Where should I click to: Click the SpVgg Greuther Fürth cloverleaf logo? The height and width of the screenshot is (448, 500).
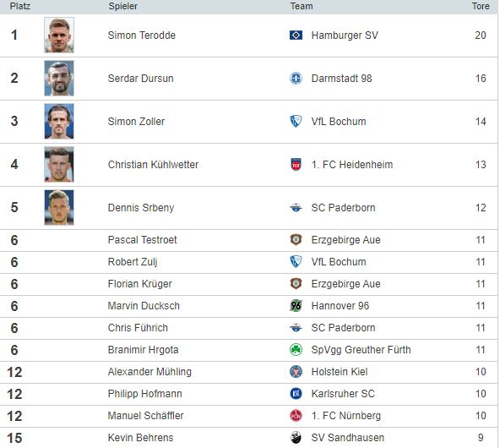point(296,350)
